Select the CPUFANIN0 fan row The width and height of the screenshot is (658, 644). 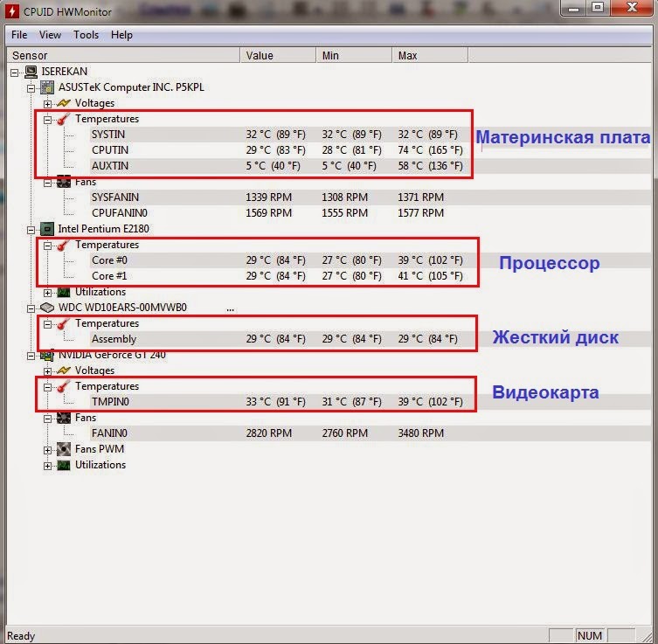[371, 213]
